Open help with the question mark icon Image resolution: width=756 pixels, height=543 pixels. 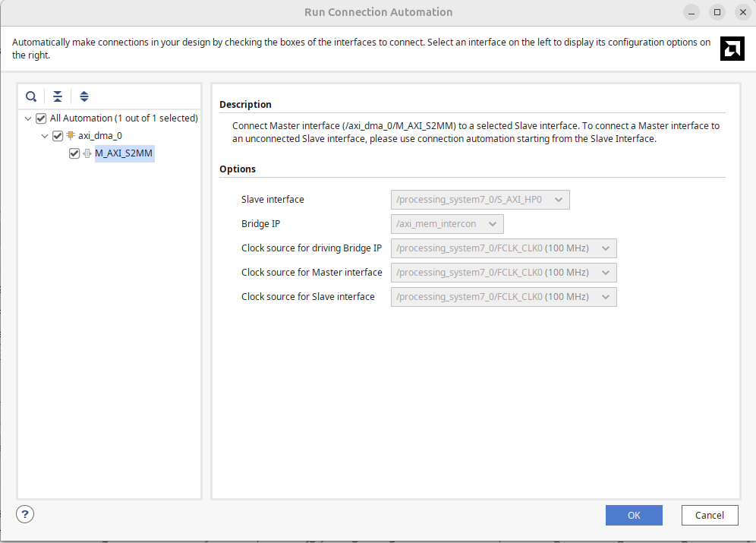[x=25, y=514]
